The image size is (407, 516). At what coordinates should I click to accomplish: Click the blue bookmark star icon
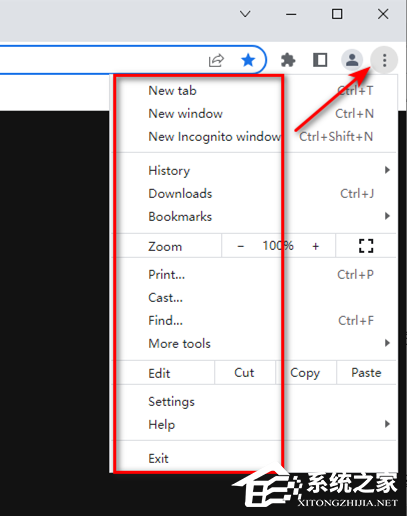click(x=248, y=60)
